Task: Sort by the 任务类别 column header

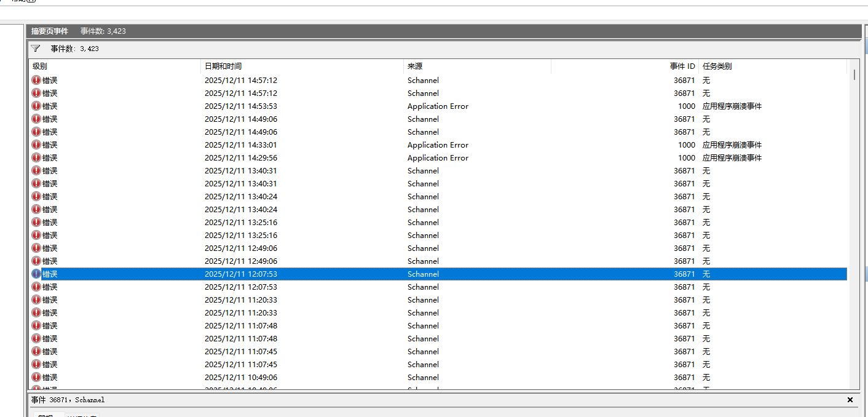Action: [x=773, y=66]
